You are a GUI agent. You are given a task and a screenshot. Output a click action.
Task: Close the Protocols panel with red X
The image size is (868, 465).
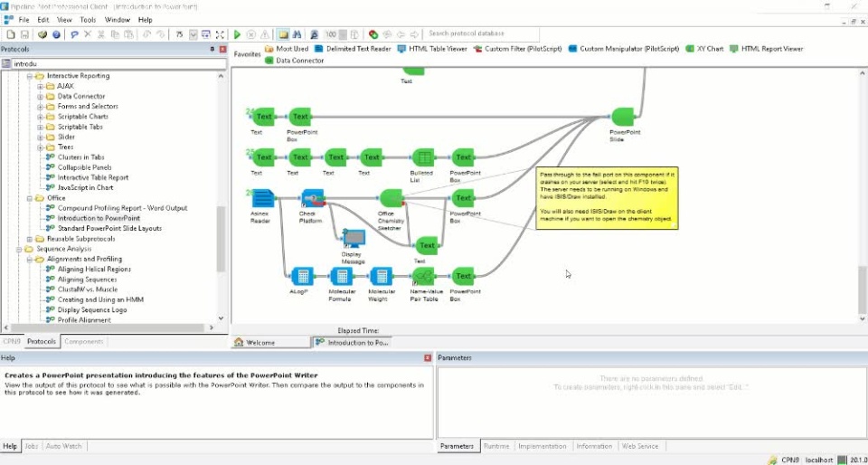point(223,49)
